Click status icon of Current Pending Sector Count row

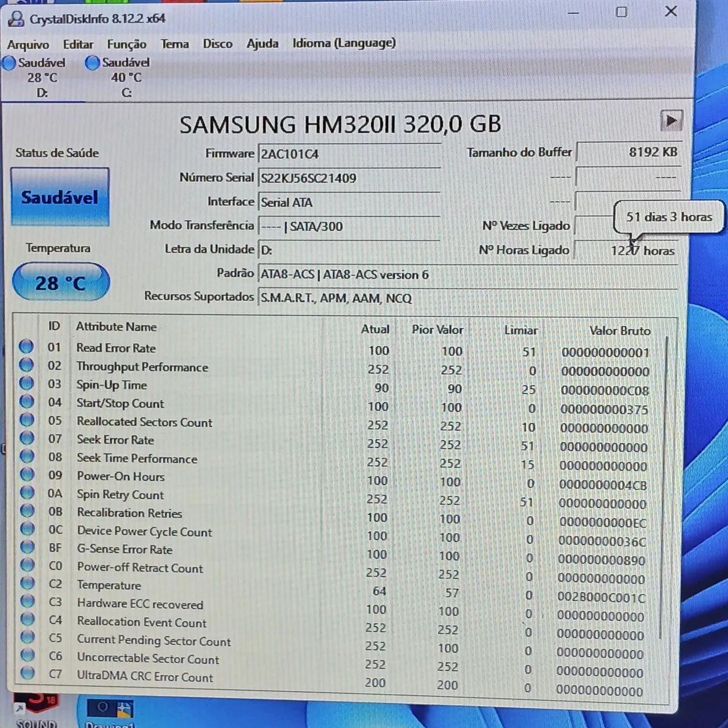coord(27,637)
